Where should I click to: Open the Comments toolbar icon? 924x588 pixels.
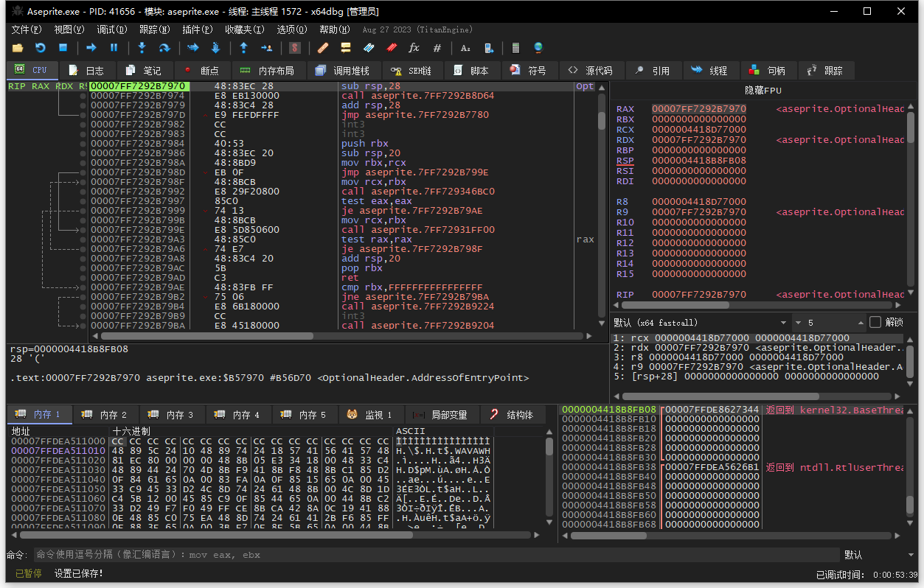[345, 48]
